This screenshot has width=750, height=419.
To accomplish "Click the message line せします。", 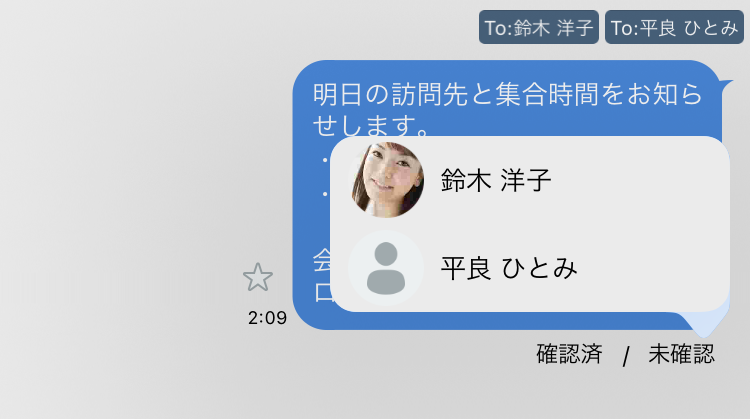I will click(370, 125).
